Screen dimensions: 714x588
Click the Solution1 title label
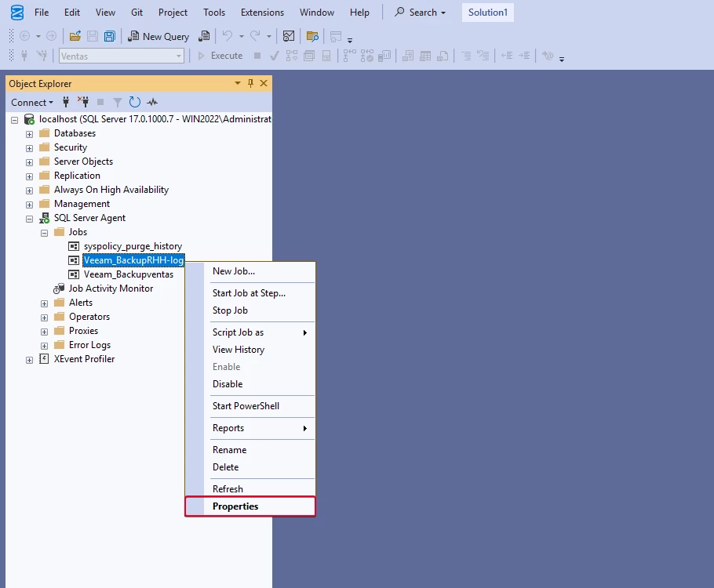[488, 13]
